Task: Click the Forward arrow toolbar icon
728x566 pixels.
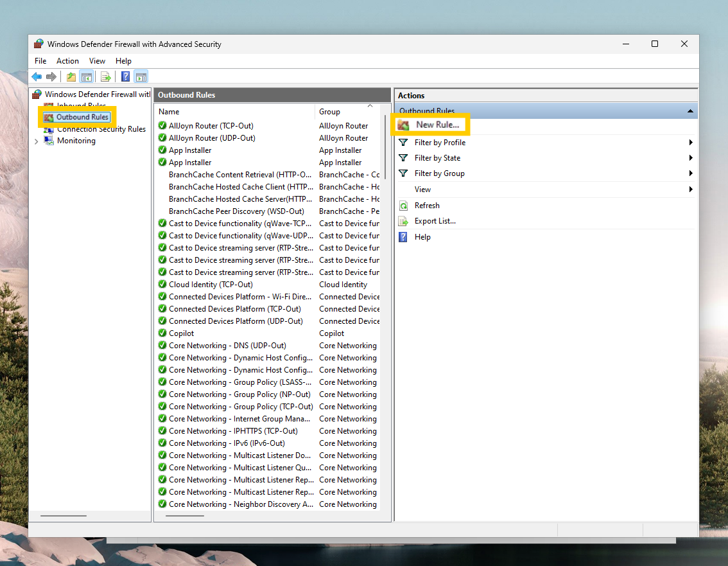Action: pos(51,76)
